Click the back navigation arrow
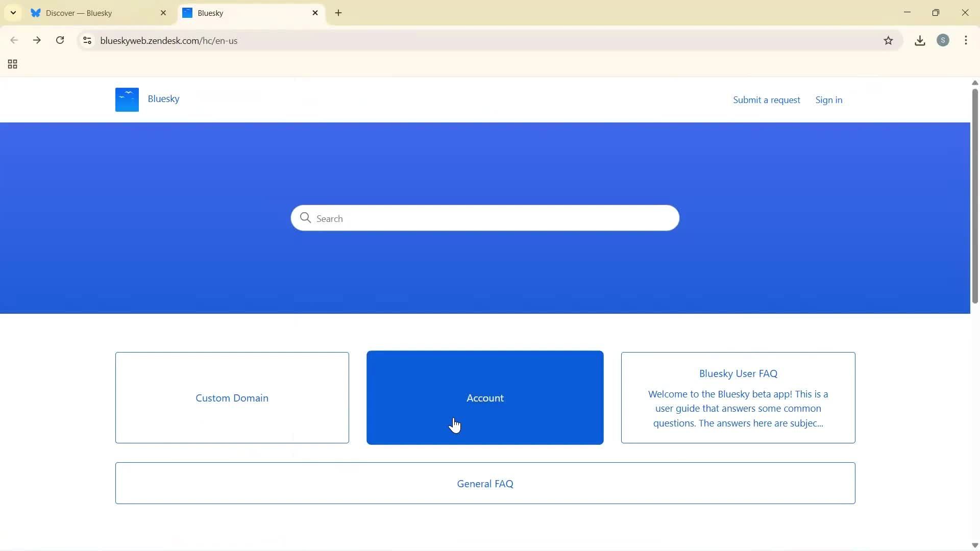Viewport: 980px width, 551px height. 14,40
